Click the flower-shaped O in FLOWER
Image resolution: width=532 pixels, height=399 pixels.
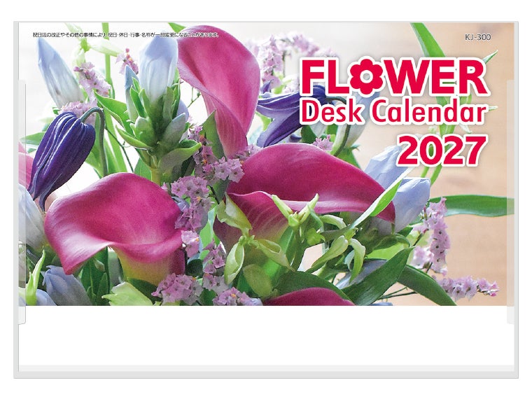coord(365,77)
